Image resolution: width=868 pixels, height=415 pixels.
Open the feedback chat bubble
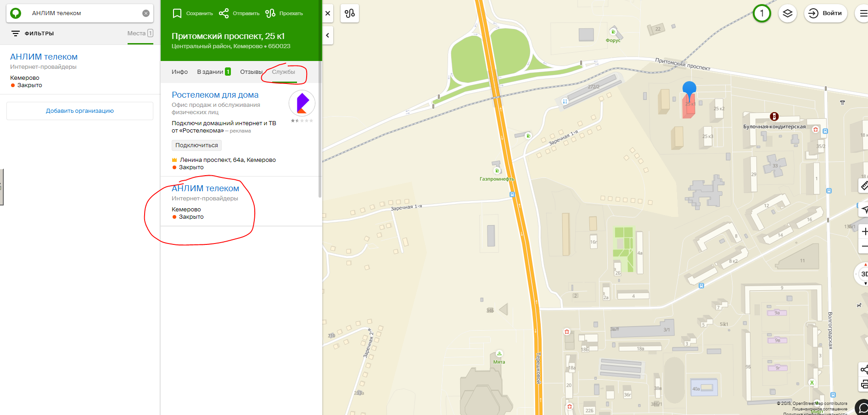[862, 408]
